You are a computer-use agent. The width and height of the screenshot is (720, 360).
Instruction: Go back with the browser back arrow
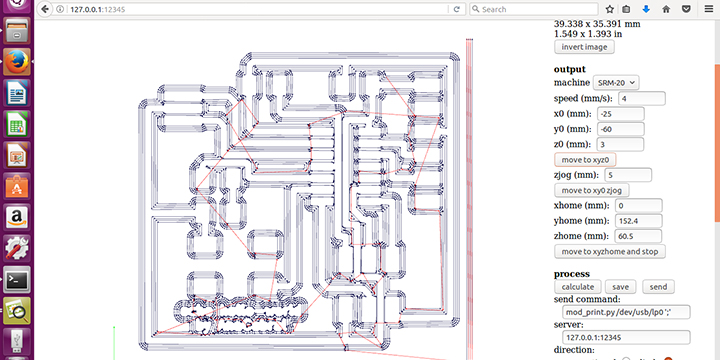(x=45, y=9)
